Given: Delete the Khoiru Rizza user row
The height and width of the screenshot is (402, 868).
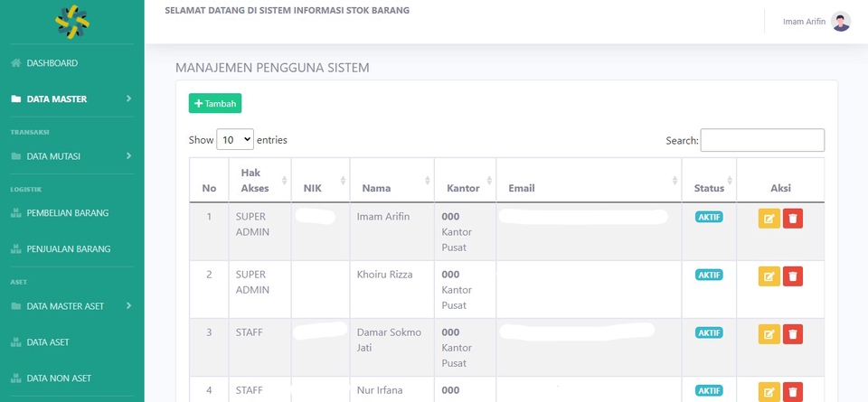Looking at the screenshot, I should 793,276.
